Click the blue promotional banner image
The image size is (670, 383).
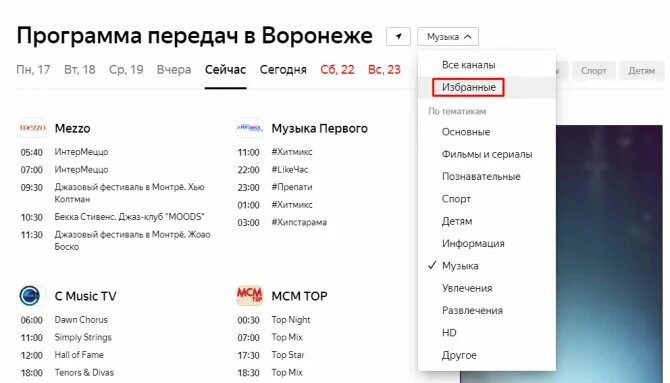pos(610,254)
